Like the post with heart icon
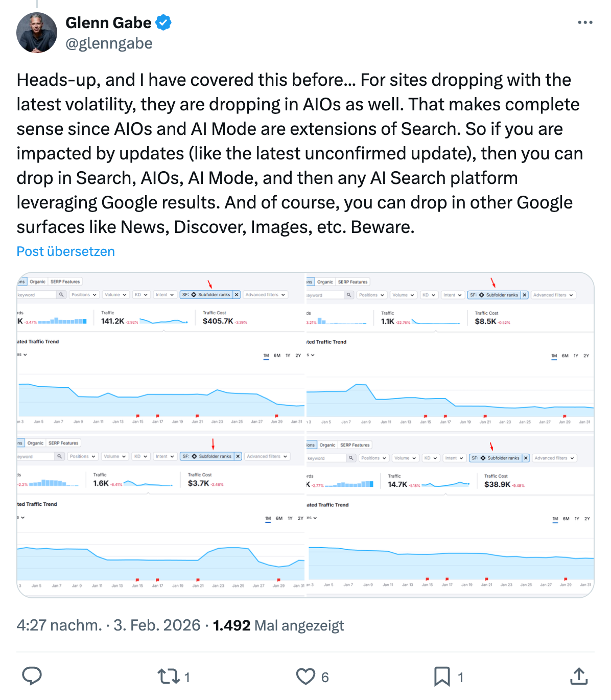The image size is (611, 700). [306, 676]
